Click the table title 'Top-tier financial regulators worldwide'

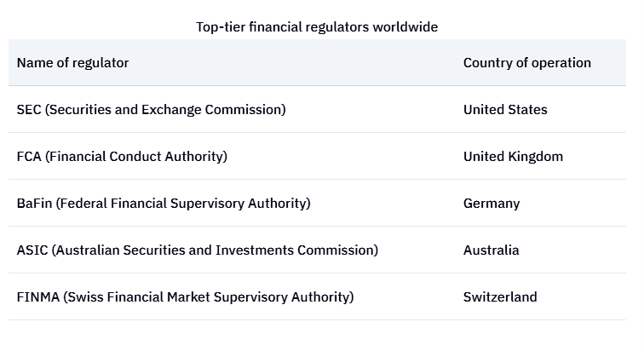point(317,27)
